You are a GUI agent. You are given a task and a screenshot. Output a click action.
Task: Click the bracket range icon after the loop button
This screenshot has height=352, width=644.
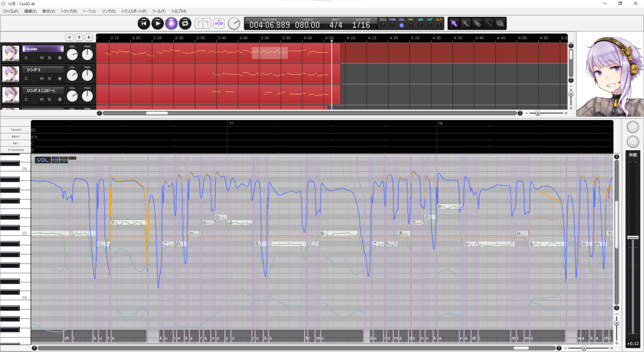202,23
